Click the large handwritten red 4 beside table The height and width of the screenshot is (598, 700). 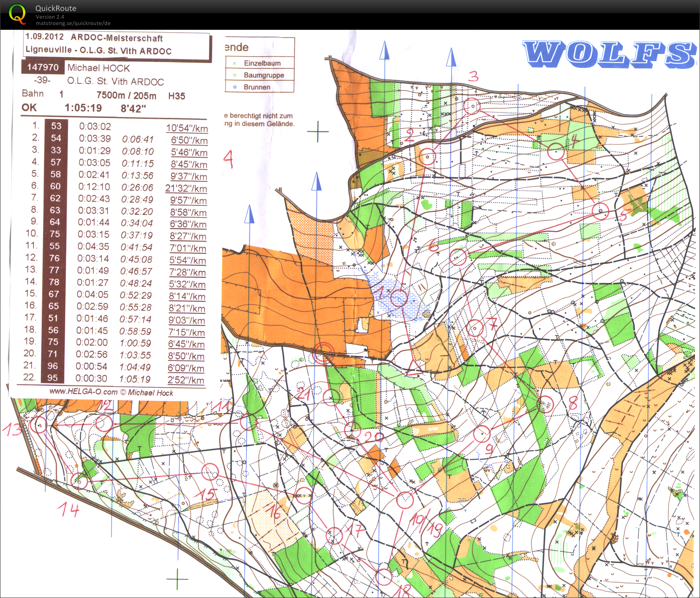(x=228, y=159)
